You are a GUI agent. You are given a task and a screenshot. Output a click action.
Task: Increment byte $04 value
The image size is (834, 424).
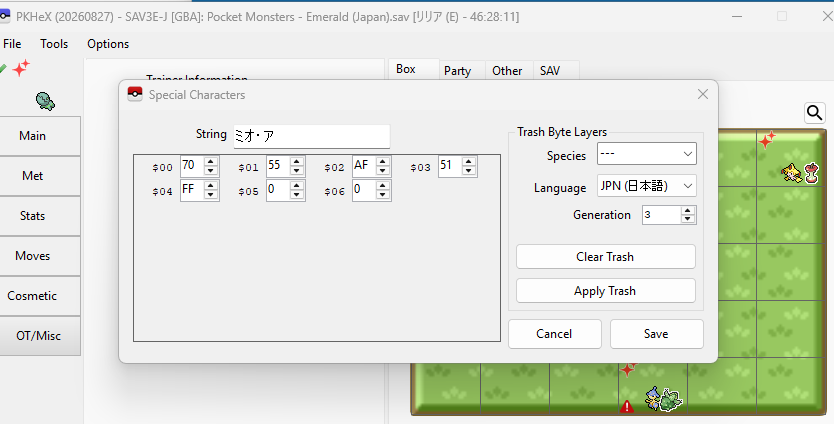211,186
